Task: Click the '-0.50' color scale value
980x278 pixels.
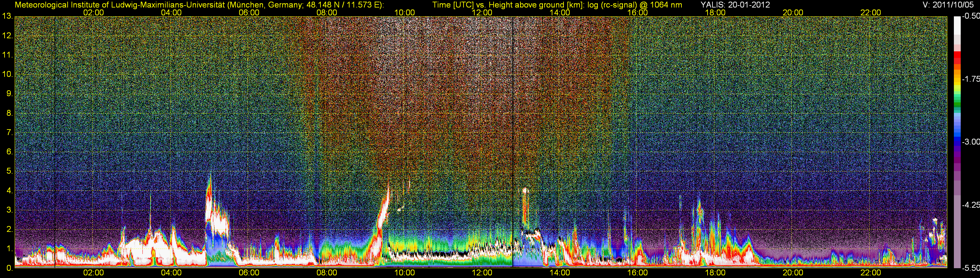Action: pos(971,16)
